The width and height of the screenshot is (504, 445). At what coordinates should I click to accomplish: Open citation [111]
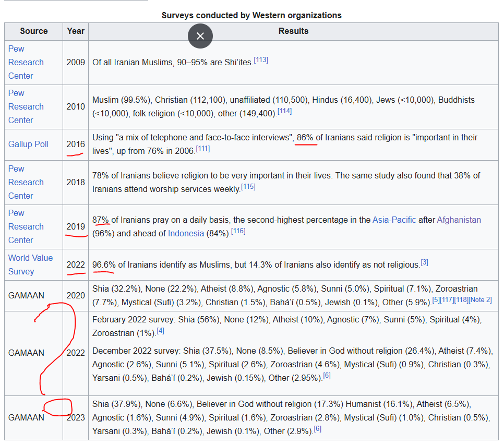(203, 149)
